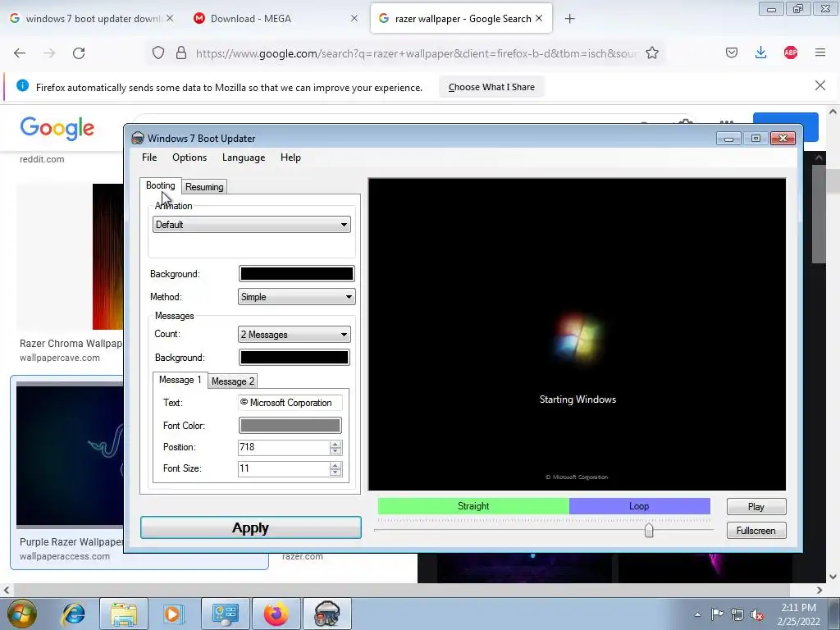Screen dimensions: 840x630
Task: Click the green Straight animation segment
Action: pyautogui.click(x=473, y=505)
